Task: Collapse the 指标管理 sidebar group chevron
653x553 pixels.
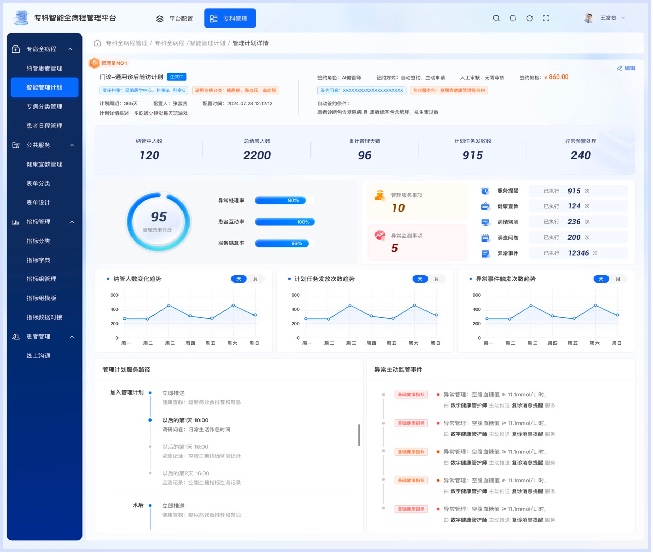Action: [x=72, y=222]
